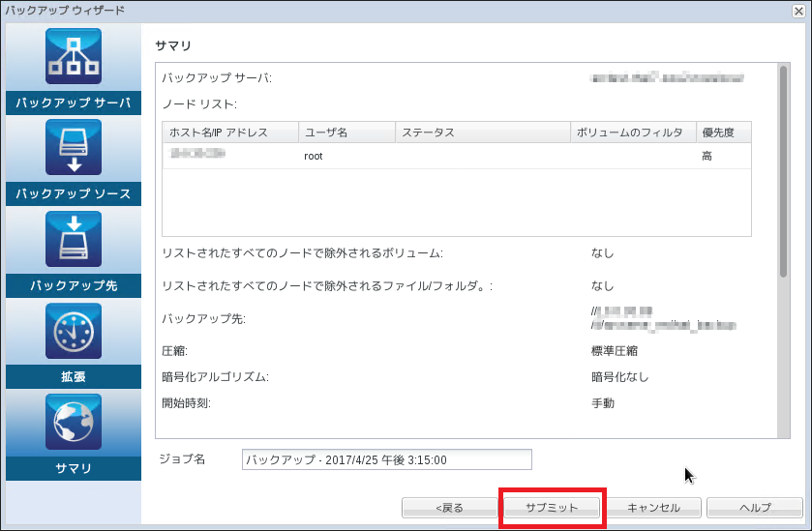Click the 標準圧縮 compression value
Image resolution: width=812 pixels, height=531 pixels.
click(615, 351)
